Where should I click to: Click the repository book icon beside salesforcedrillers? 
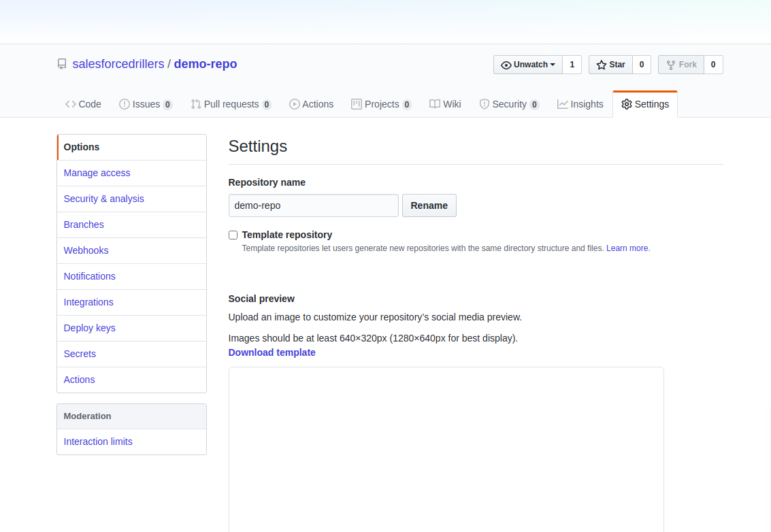62,63
